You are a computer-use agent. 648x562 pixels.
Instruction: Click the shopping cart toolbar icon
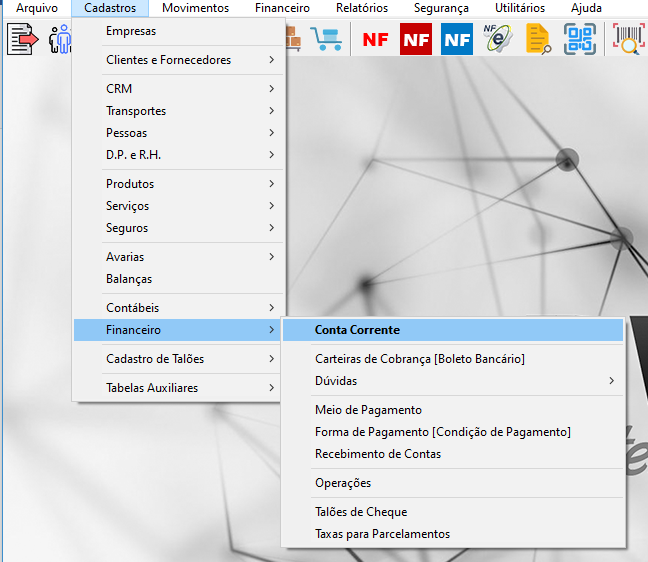pyautogui.click(x=326, y=39)
